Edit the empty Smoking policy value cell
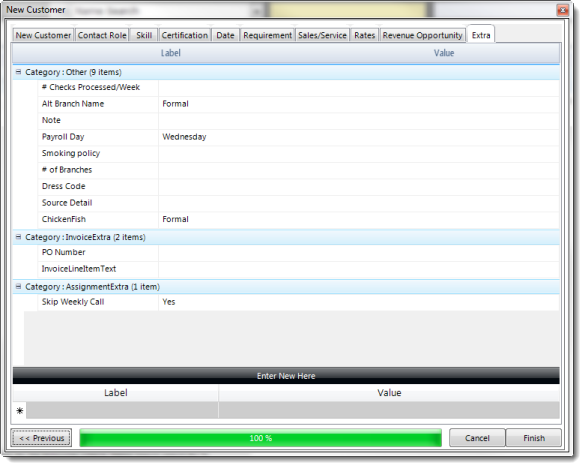585x468 pixels. pyautogui.click(x=359, y=153)
